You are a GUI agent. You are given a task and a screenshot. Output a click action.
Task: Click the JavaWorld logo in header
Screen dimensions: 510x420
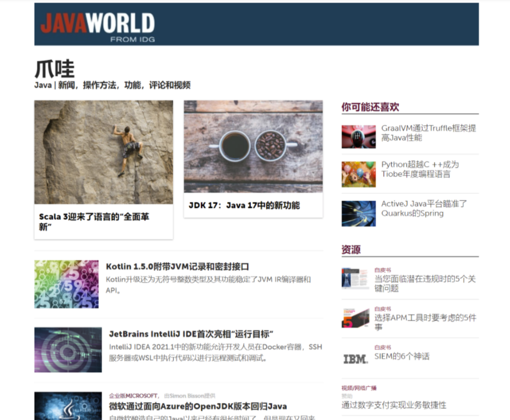(97, 27)
